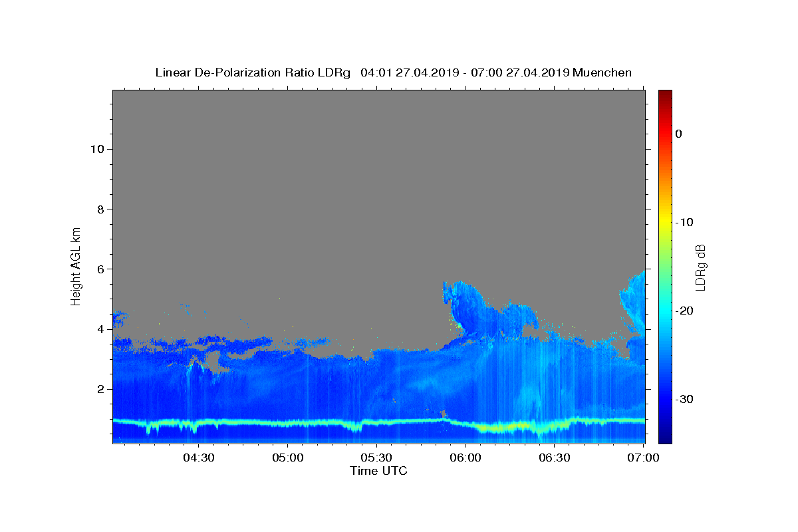Viewport: 798px width, 532px height.
Task: Click the 05:30 time tick label
Action: (x=376, y=458)
